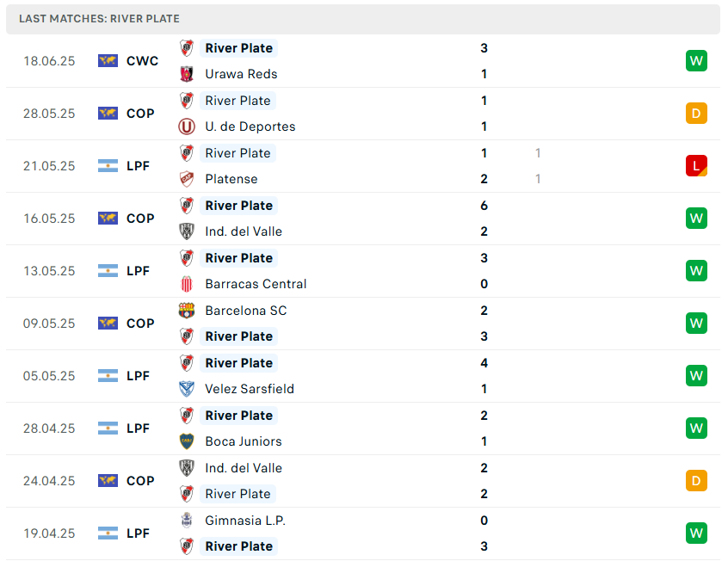Click the Barcelona SC crest icon

coord(187,311)
